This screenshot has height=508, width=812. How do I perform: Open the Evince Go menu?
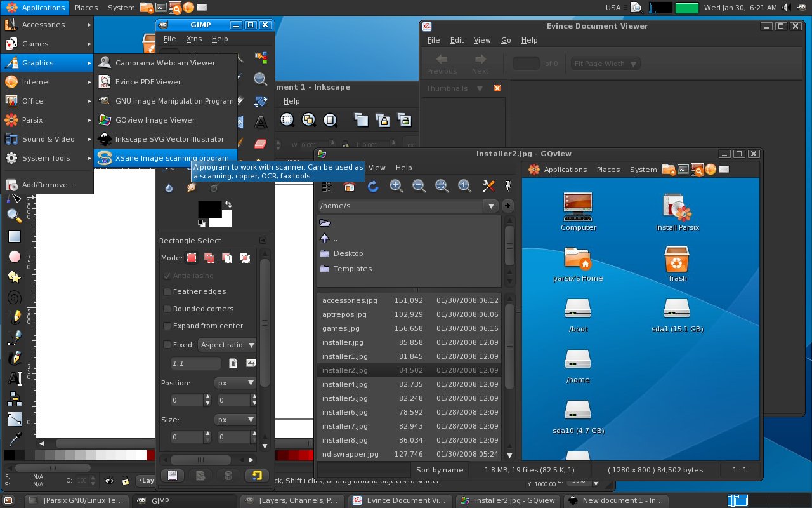[506, 40]
